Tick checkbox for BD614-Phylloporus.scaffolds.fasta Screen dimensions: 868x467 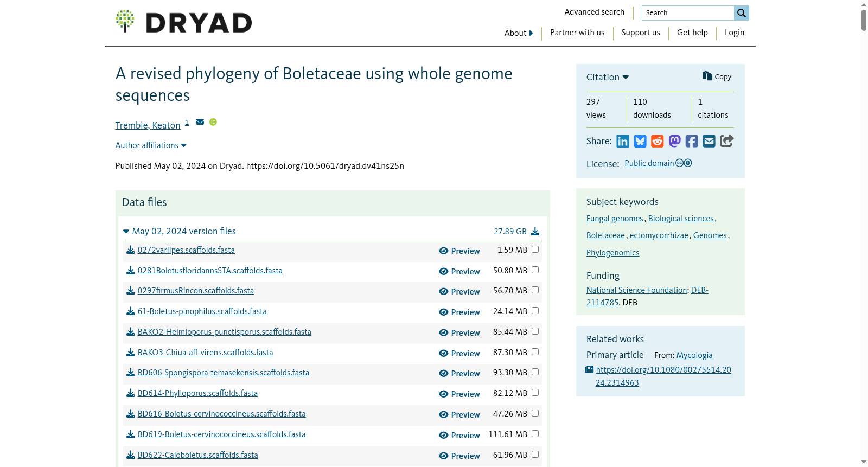coord(535,393)
